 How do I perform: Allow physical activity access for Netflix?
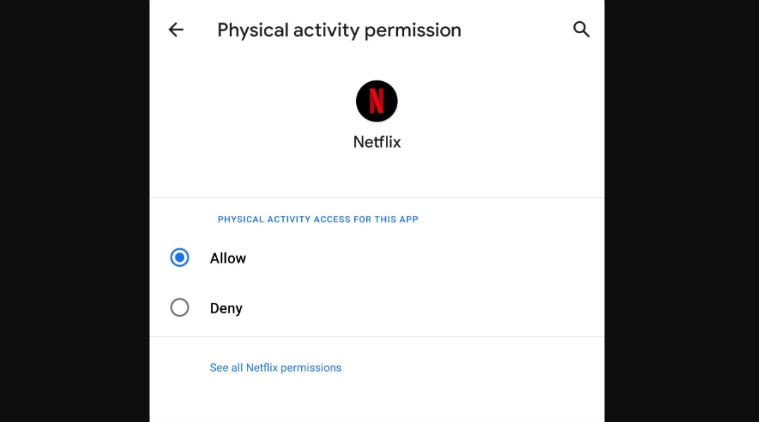[180, 258]
